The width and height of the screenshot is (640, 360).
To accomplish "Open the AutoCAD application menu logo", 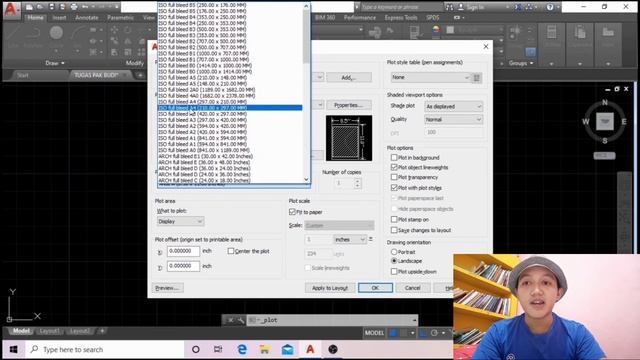I will [x=11, y=10].
